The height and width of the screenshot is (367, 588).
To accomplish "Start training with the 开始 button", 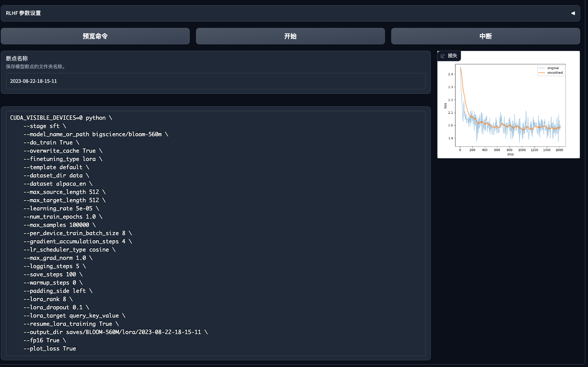I will [290, 36].
